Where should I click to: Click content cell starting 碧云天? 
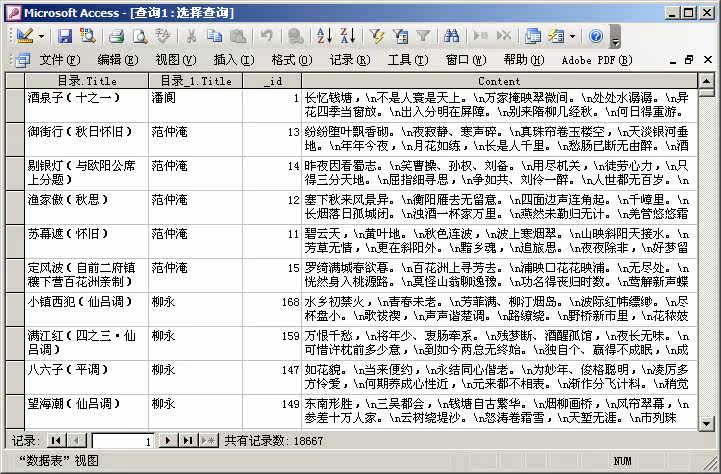click(x=499, y=241)
